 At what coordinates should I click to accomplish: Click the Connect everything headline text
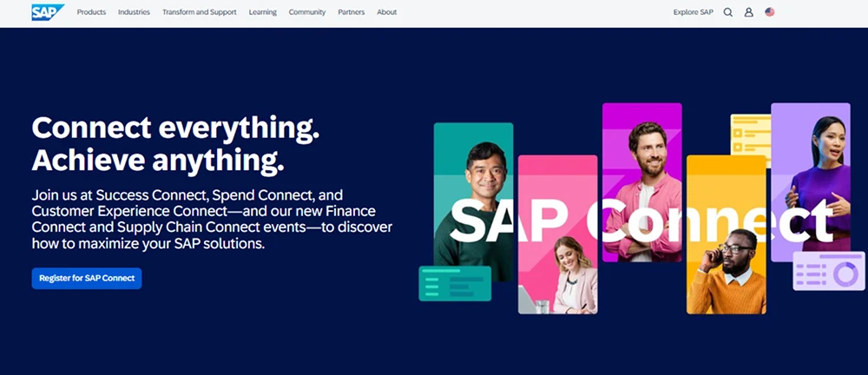(x=175, y=128)
